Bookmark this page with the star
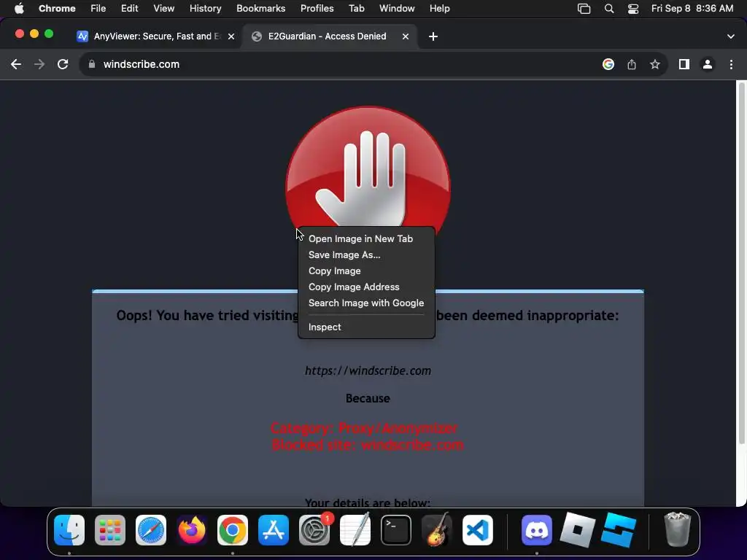The height and width of the screenshot is (560, 747). (655, 64)
